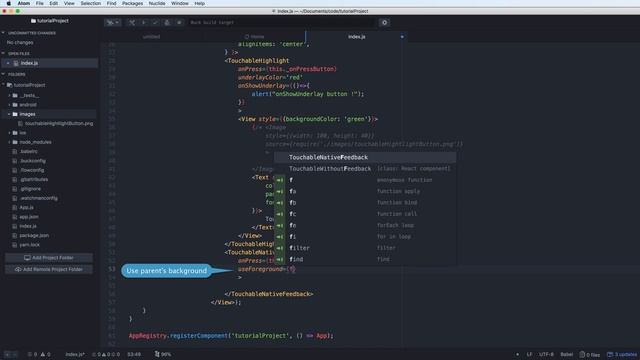640x360 pixels.
Task: Open the Find menu
Action: tap(111, 3)
